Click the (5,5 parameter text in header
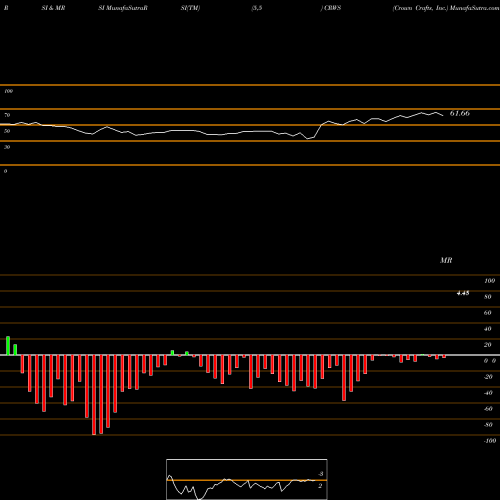The image size is (500, 500). pyautogui.click(x=257, y=8)
